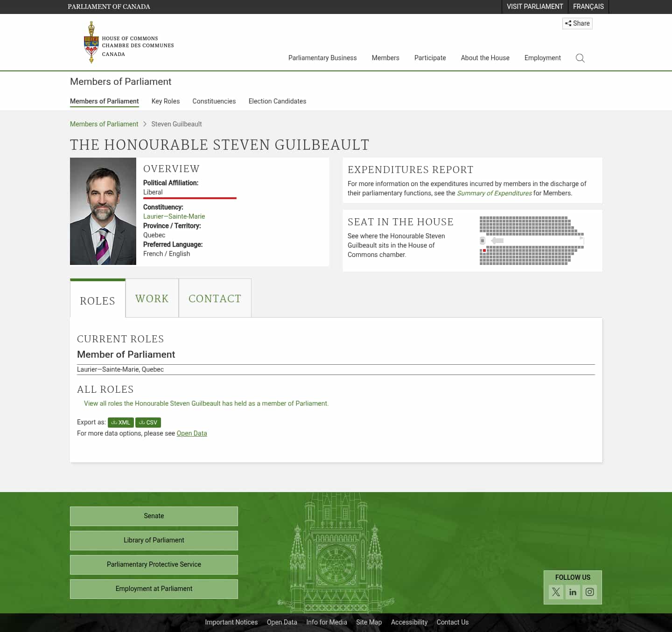Open the LinkedIn icon
The image size is (672, 632).
coord(573,591)
